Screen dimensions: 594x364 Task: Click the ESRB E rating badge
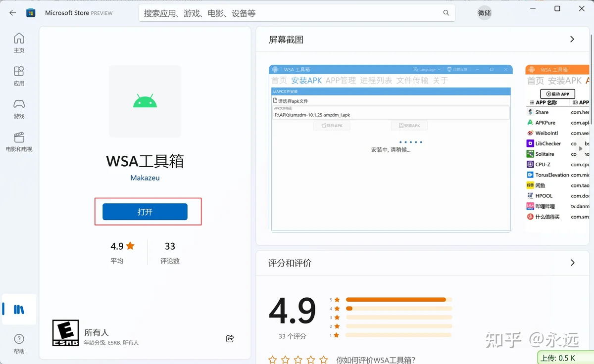tap(65, 333)
